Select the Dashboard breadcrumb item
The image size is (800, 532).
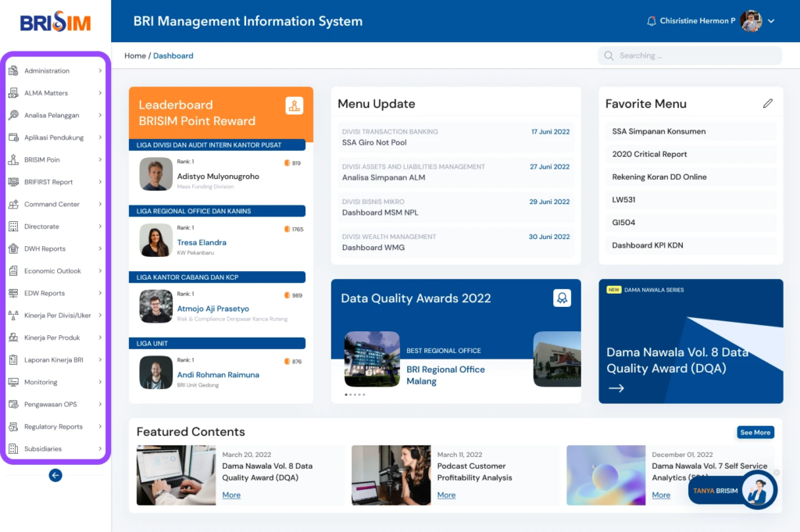173,55
